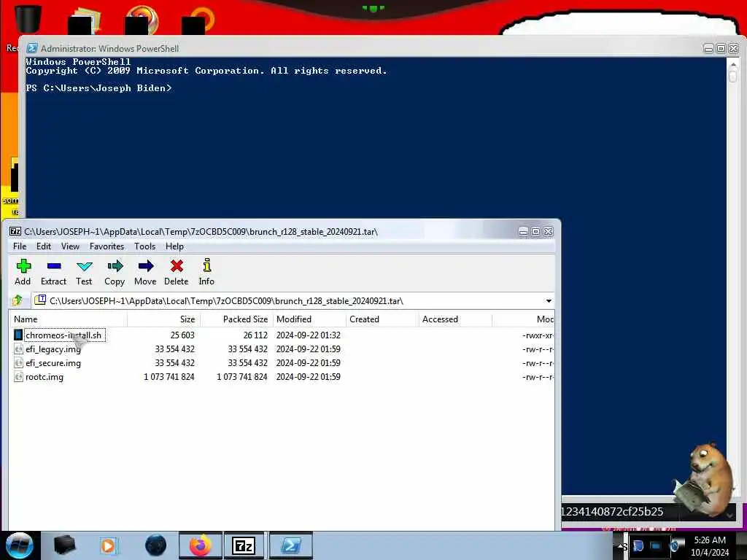The height and width of the screenshot is (560, 747).
Task: Open the Info toolbar icon
Action: click(206, 272)
